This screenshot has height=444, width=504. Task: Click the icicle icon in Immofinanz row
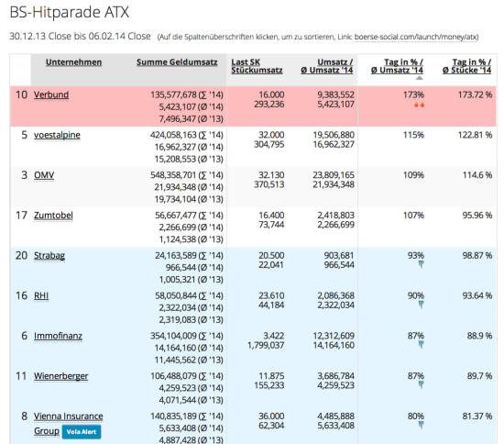click(421, 345)
